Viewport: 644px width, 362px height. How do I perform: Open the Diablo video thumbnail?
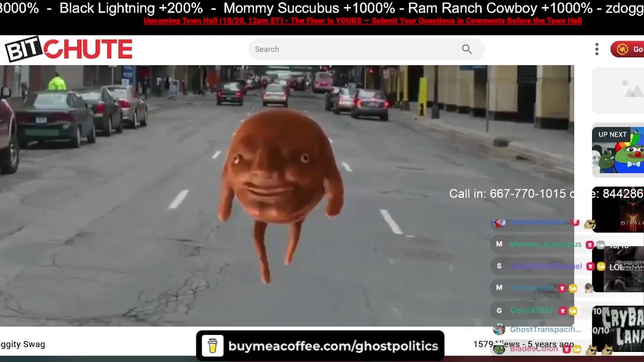[x=618, y=210]
